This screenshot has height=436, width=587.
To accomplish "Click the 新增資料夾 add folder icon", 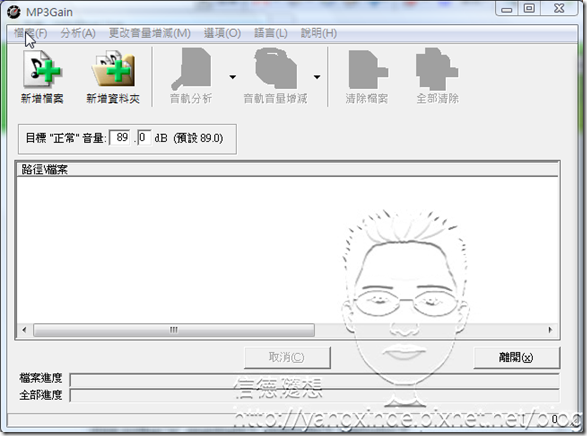I will pos(113,70).
